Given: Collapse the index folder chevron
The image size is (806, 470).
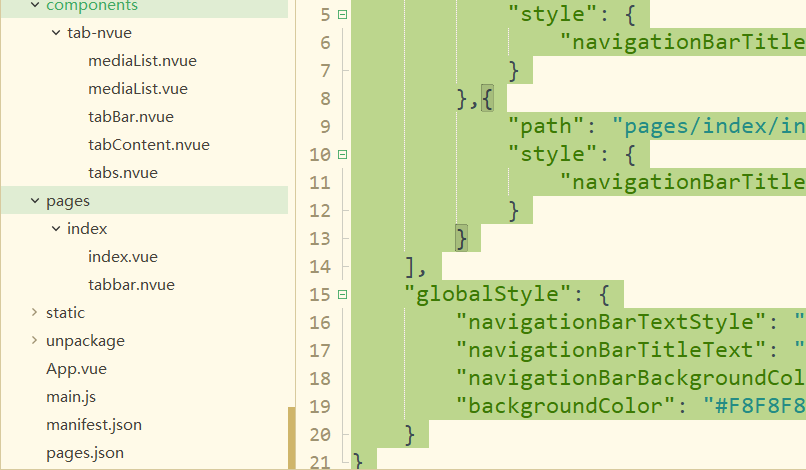Looking at the screenshot, I should (x=56, y=229).
